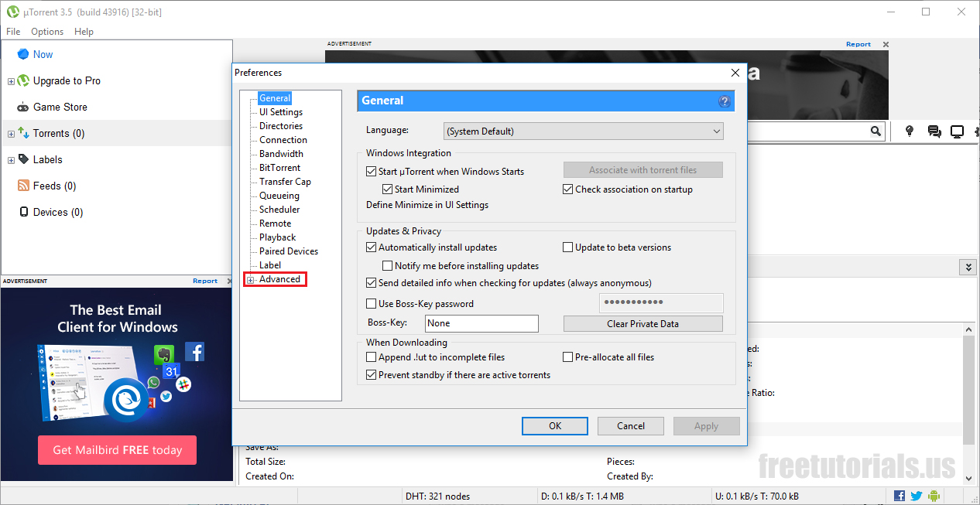Screen dimensions: 980x505
Task: Open the chat bubbles toolbar icon
Action: point(934,131)
